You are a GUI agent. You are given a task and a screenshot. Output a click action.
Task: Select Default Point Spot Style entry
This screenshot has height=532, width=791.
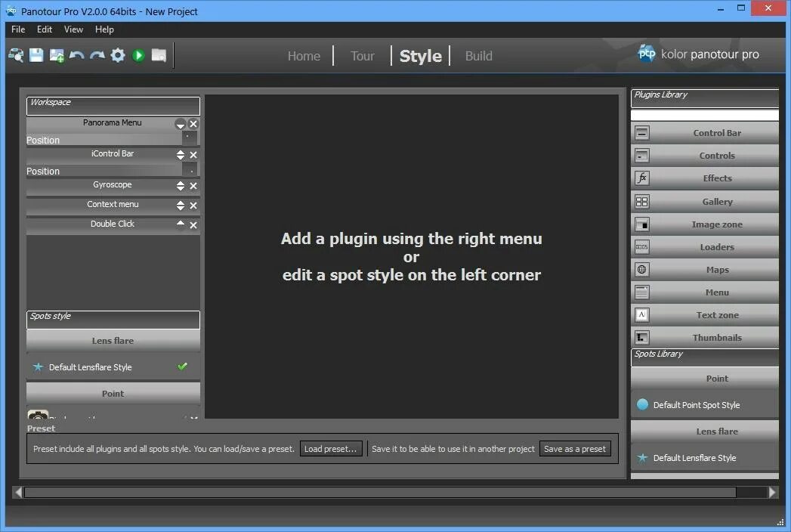(x=705, y=405)
